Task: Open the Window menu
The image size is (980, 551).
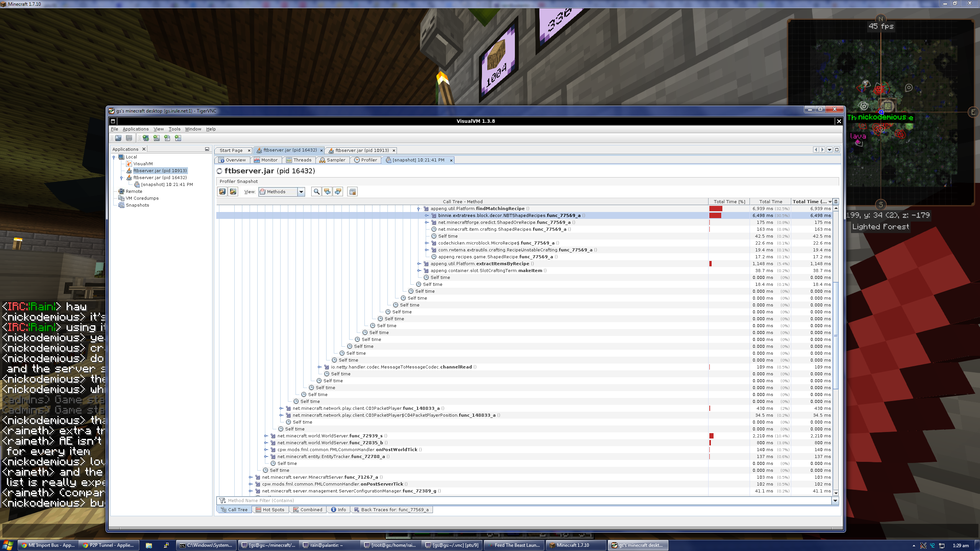Action: (193, 129)
